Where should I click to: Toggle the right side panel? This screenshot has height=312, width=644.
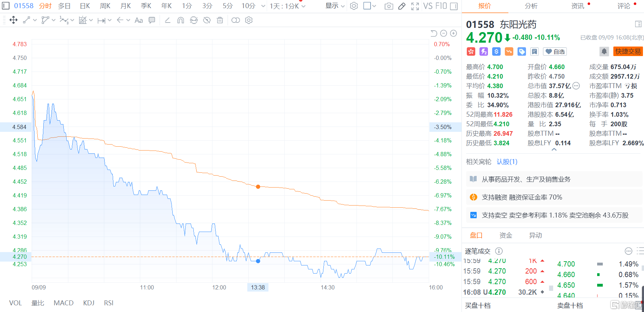point(454,6)
